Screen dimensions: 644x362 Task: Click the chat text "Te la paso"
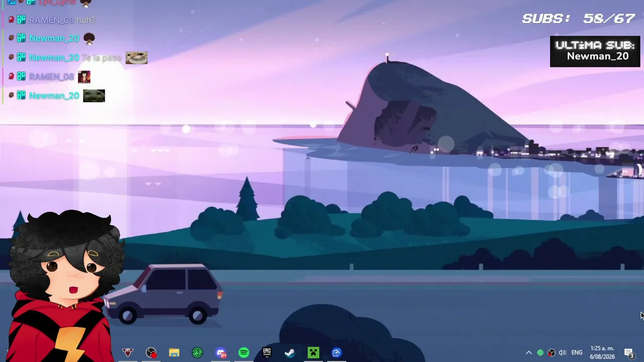102,58
